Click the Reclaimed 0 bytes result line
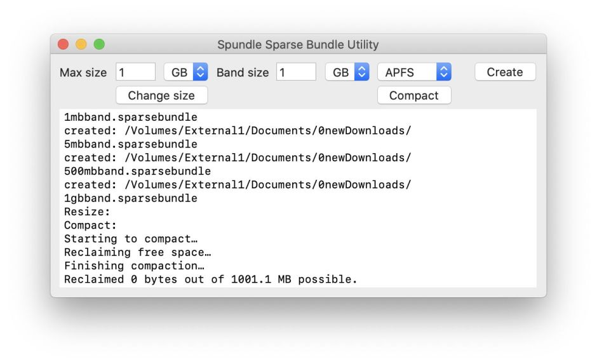Viewport: 597px width, 364px height. point(211,279)
